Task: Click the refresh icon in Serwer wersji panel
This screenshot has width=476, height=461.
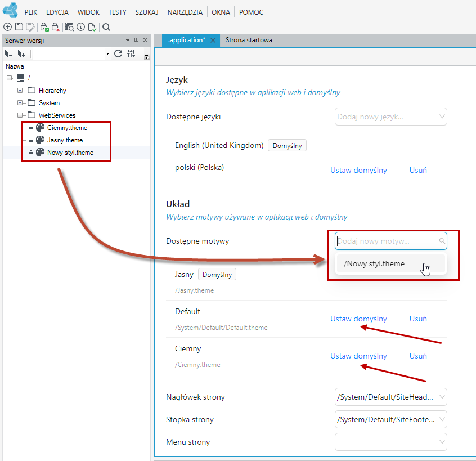Action: tap(118, 53)
